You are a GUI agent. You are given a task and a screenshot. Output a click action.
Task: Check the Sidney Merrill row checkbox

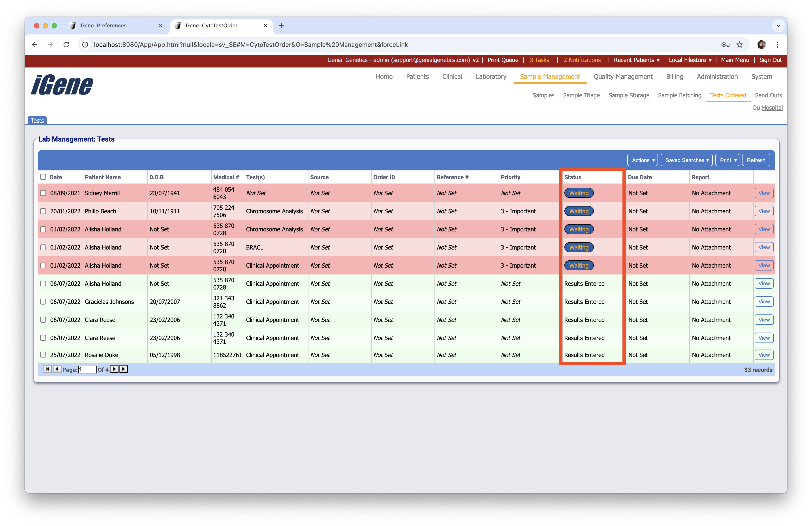click(43, 193)
